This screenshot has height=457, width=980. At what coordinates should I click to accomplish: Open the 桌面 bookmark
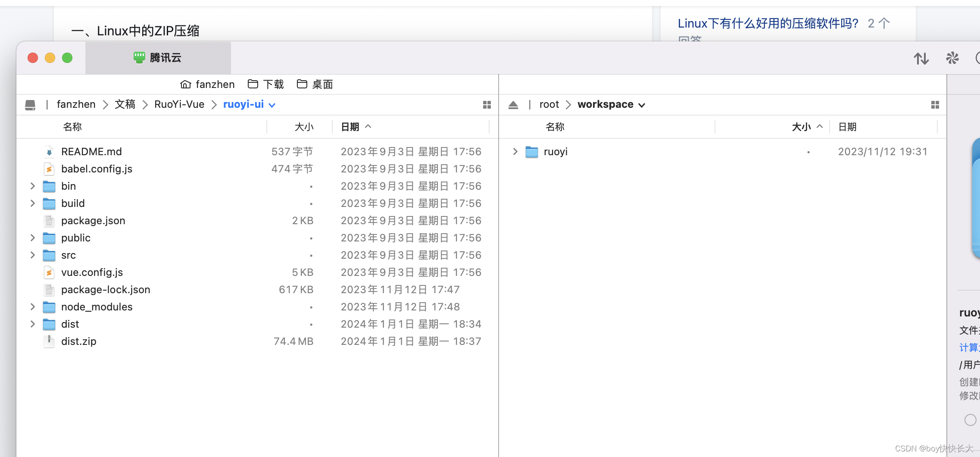coord(315,84)
